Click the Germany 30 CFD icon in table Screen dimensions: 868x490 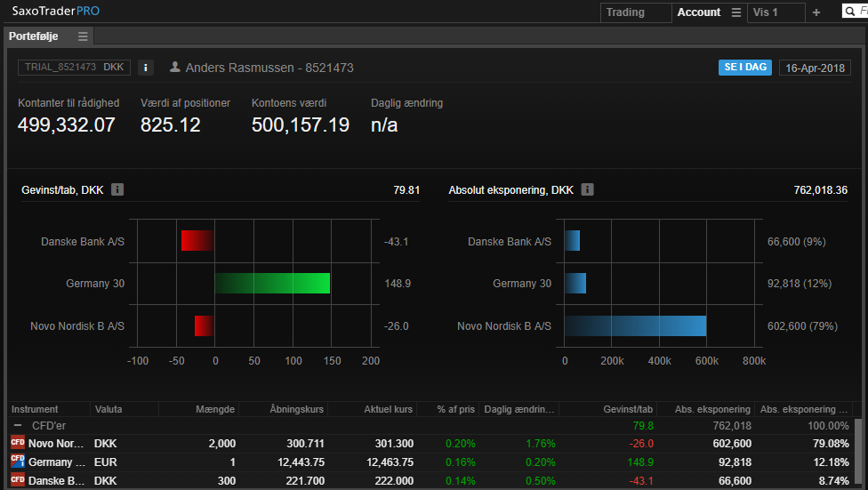pyautogui.click(x=17, y=462)
